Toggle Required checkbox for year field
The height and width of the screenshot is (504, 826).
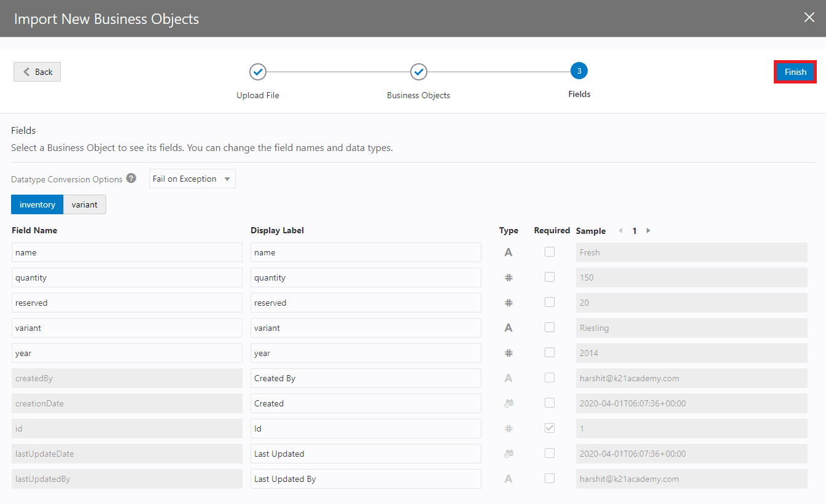pyautogui.click(x=550, y=352)
